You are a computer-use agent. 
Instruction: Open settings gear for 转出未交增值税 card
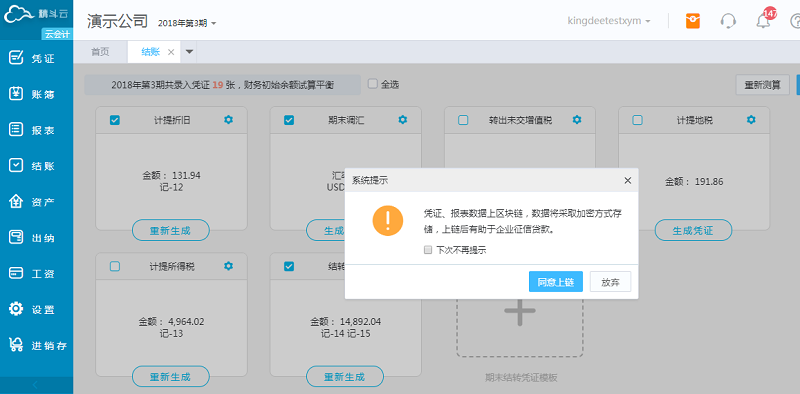point(577,119)
